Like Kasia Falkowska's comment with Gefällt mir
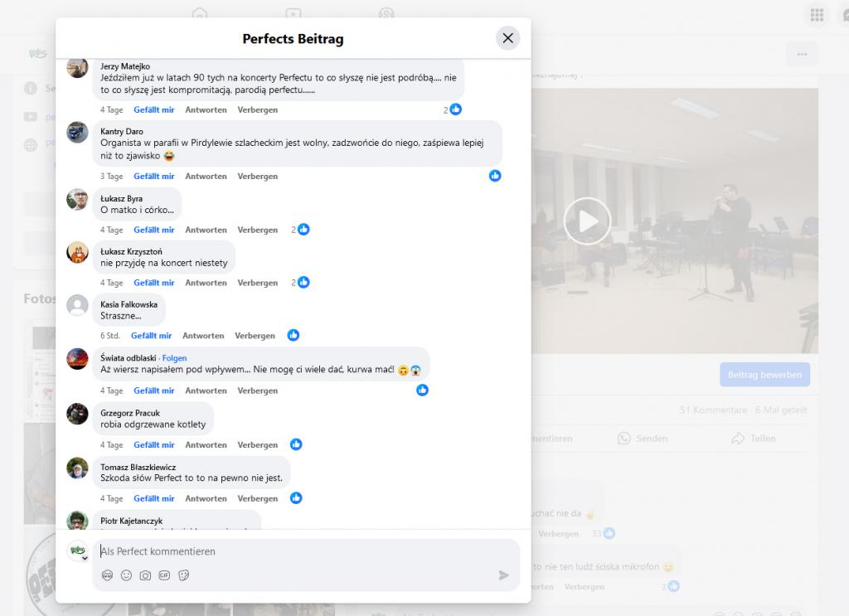The width and height of the screenshot is (849, 616). pyautogui.click(x=151, y=336)
